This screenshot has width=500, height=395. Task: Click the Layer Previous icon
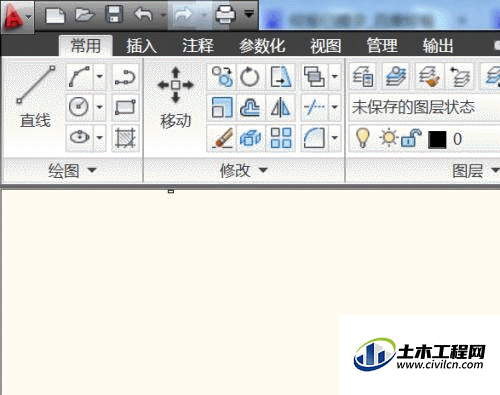coord(460,77)
